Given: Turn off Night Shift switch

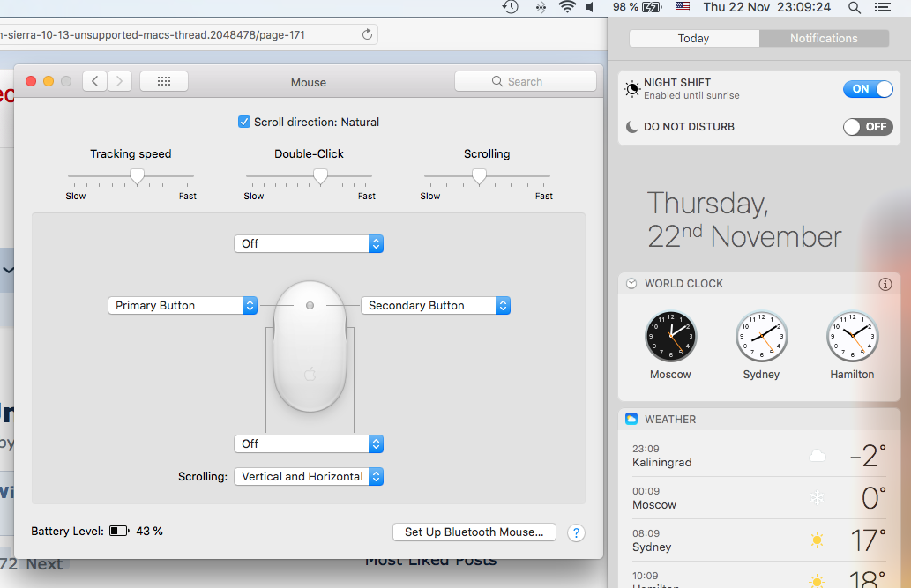Looking at the screenshot, I should click(868, 89).
